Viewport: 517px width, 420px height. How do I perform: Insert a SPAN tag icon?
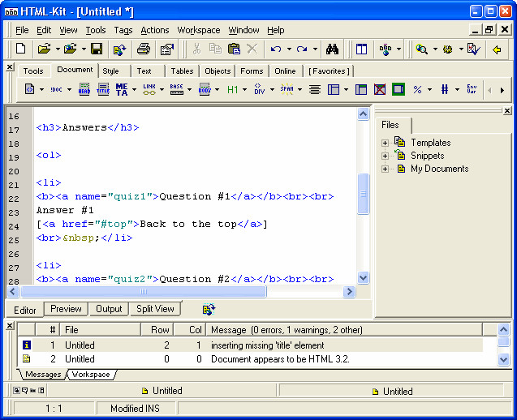[x=287, y=89]
